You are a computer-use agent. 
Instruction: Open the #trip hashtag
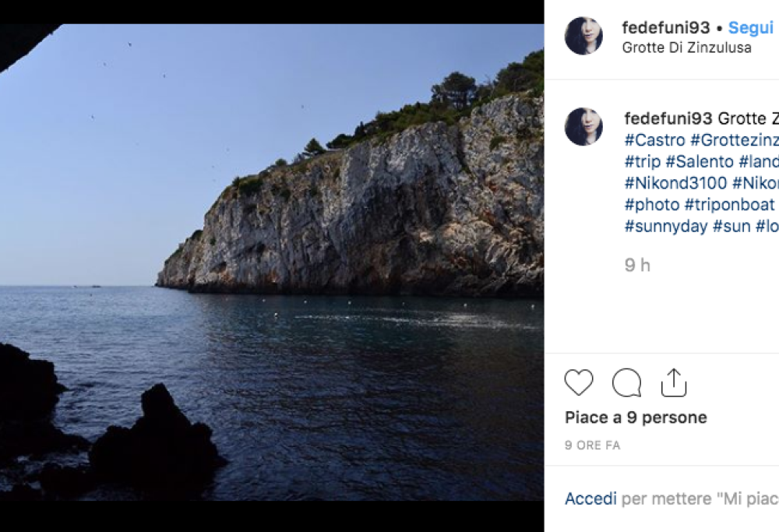coord(640,162)
